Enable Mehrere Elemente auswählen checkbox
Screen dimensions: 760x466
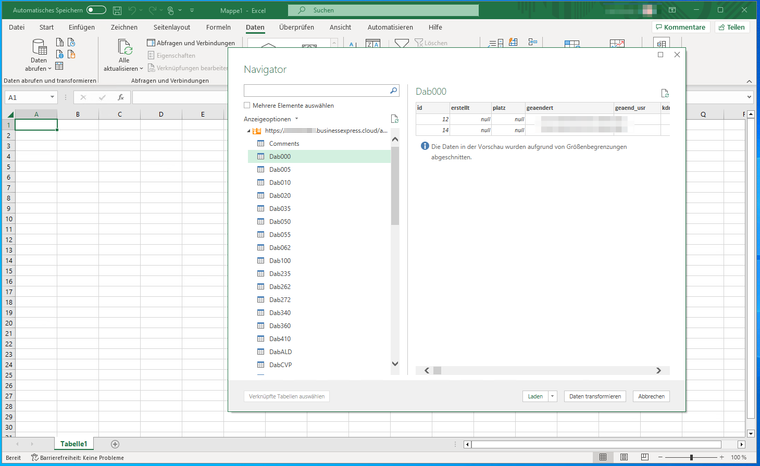click(x=247, y=105)
